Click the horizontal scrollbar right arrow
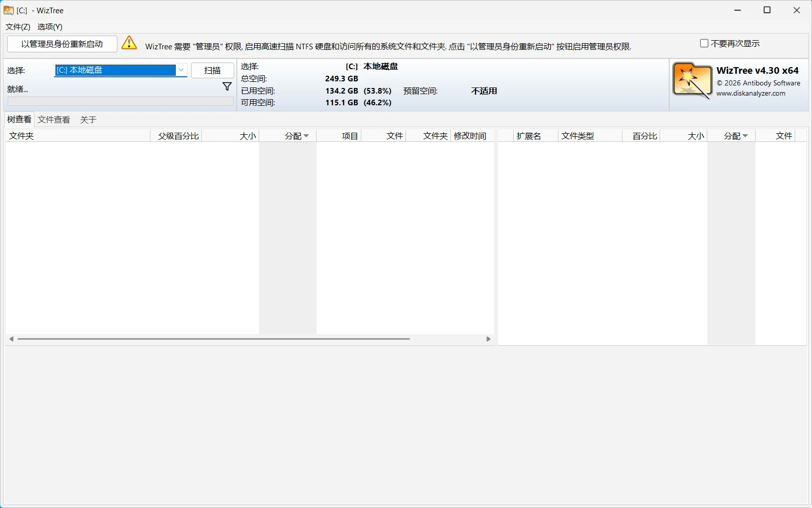Viewport: 812px width, 508px height. pyautogui.click(x=488, y=339)
